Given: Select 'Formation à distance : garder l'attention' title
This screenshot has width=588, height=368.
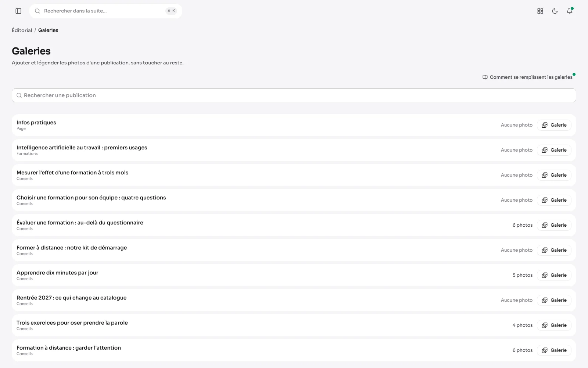Looking at the screenshot, I should click(69, 348).
